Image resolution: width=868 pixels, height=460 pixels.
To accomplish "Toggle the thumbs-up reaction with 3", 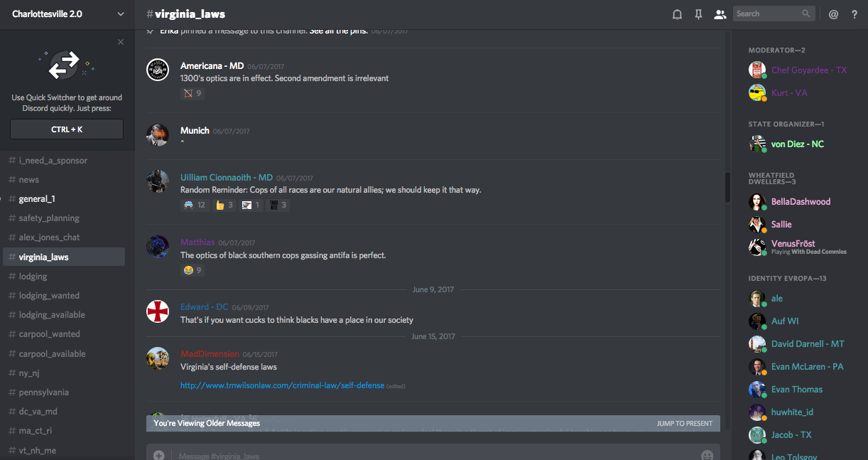I will (x=224, y=205).
